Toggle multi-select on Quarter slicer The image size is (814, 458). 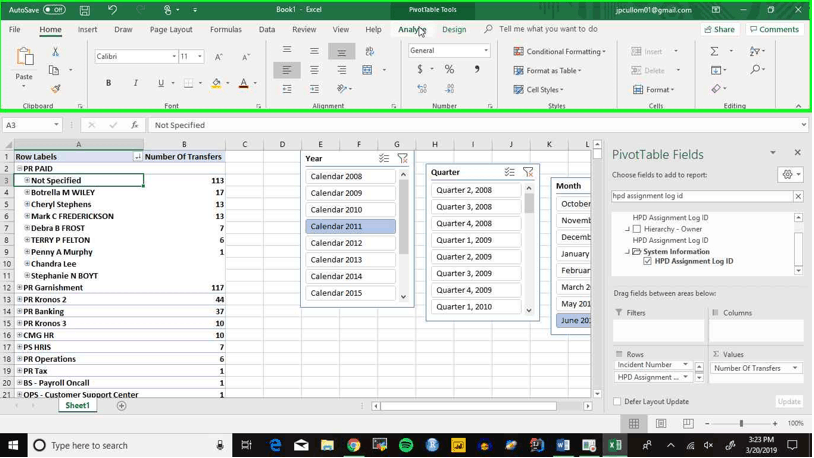pos(509,172)
